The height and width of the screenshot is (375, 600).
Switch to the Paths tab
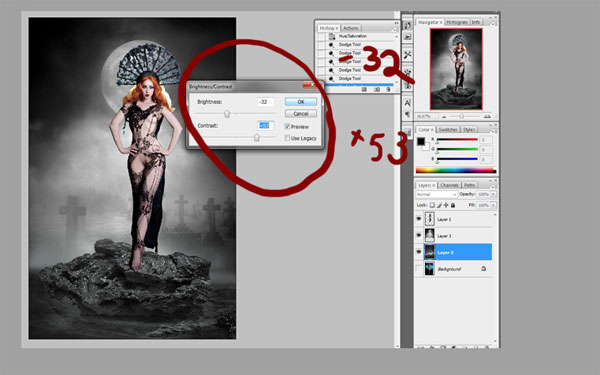point(470,185)
